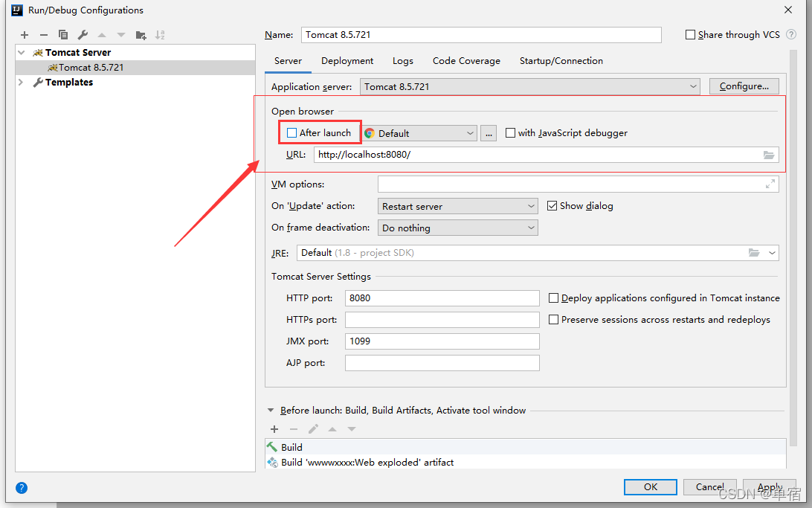This screenshot has width=812, height=508.
Task: Select the Tomcat Server tree item
Action: pos(77,52)
